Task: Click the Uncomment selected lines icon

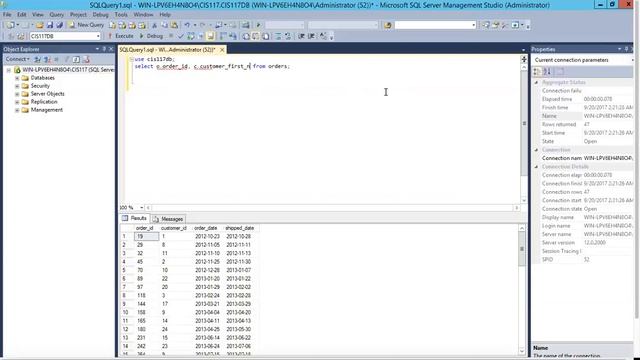Action: point(288,36)
